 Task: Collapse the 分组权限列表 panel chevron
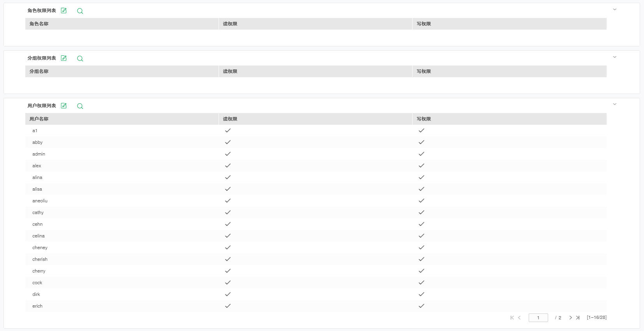(615, 57)
